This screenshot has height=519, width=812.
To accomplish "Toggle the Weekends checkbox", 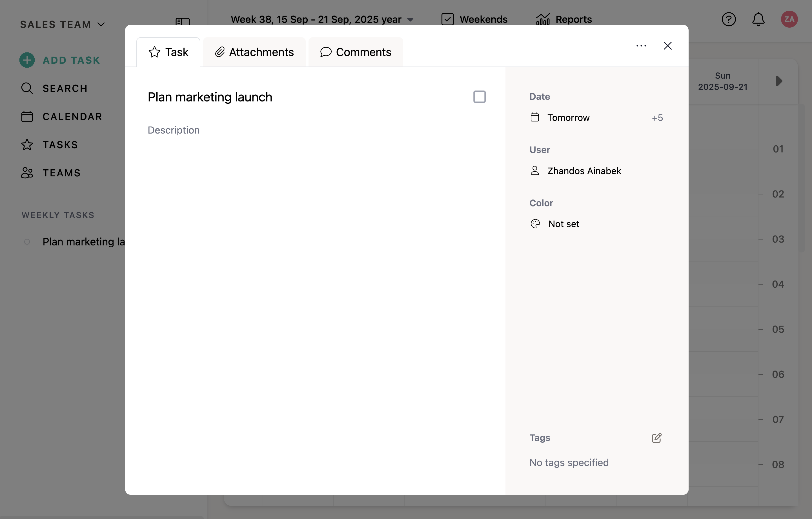I will point(447,19).
